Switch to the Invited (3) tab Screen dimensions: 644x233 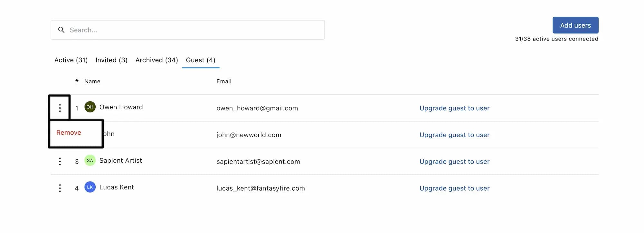coord(111,60)
